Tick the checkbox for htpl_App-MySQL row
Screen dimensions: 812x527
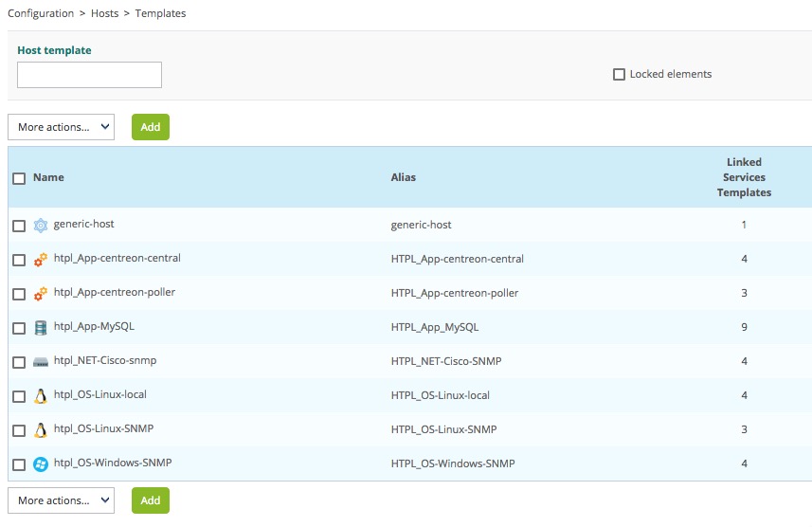[x=19, y=329]
